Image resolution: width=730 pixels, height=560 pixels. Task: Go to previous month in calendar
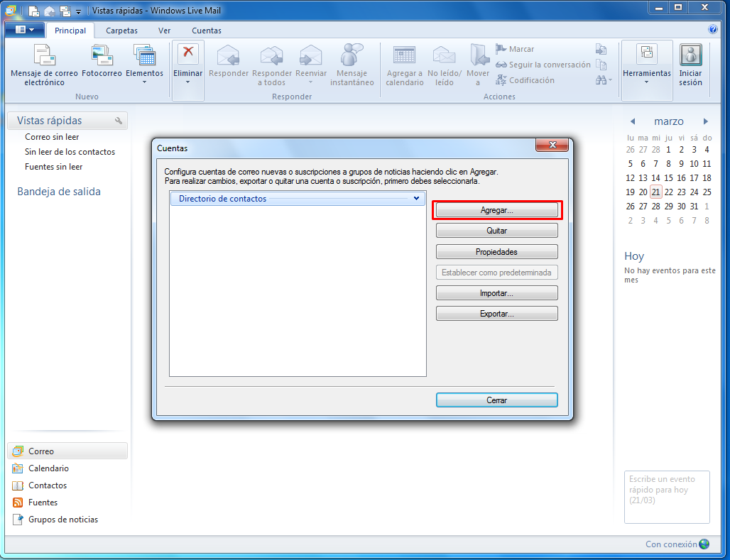[632, 121]
